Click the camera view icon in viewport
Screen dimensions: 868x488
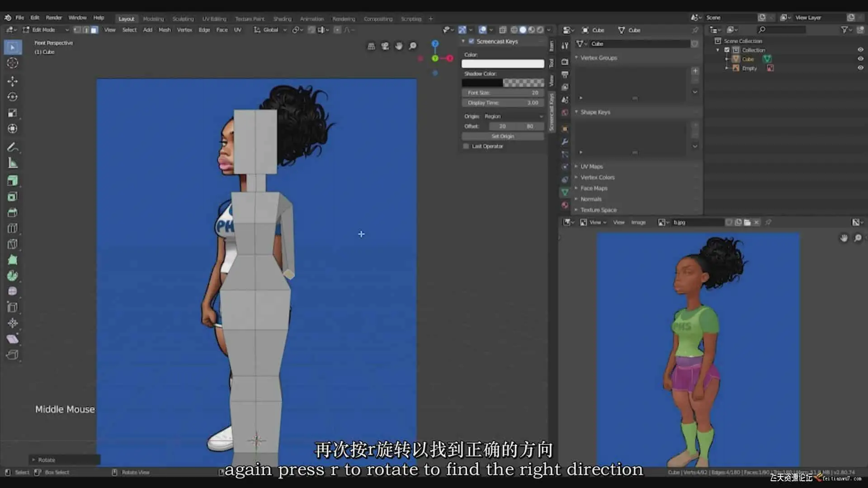[385, 46]
